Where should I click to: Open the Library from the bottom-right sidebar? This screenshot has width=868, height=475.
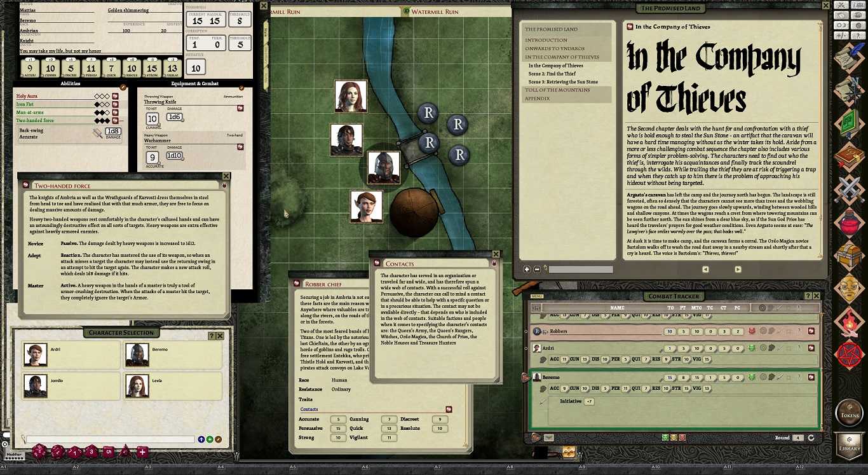850,445
